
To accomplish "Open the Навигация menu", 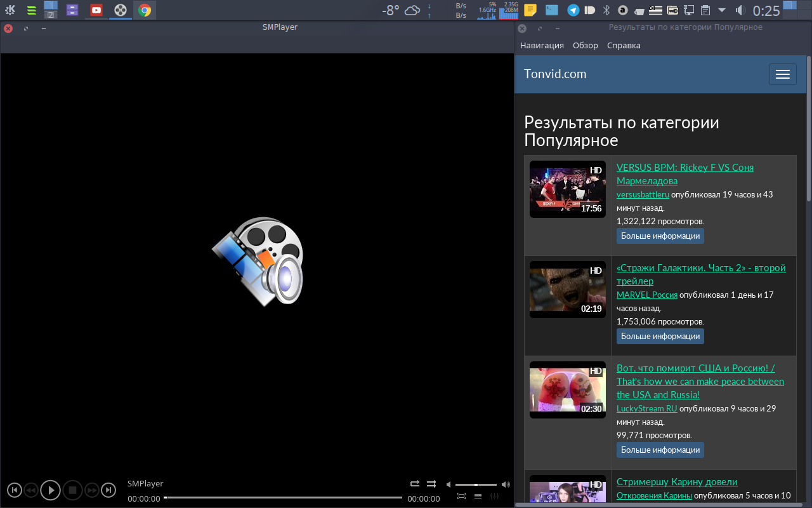I will (x=542, y=45).
